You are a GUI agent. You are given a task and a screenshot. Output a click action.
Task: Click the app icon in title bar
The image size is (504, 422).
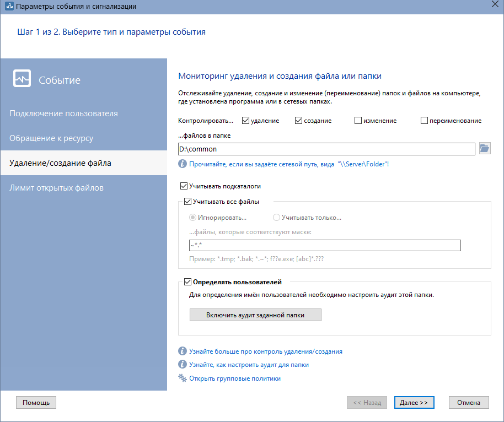coord(9,7)
